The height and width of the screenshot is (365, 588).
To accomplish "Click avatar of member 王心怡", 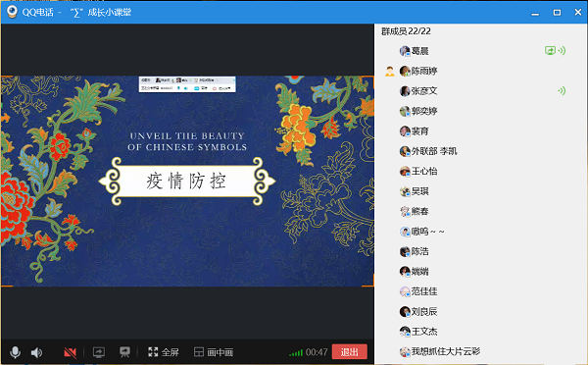I will pos(405,172).
